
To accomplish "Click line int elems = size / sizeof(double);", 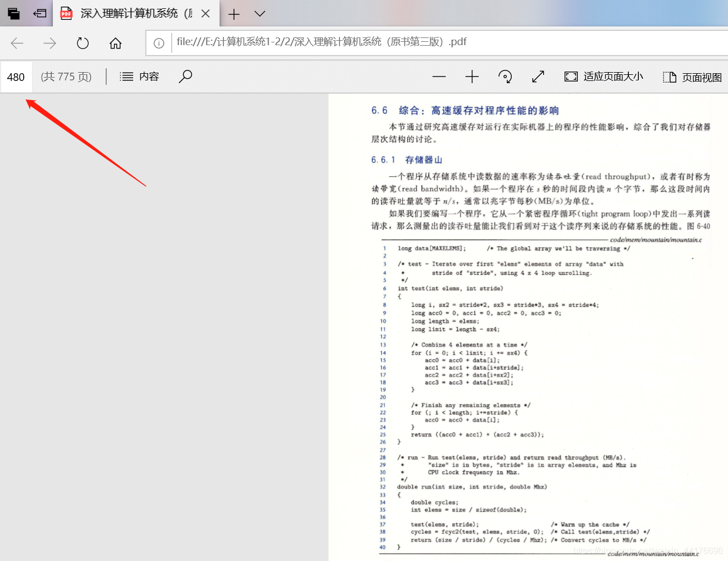I will [x=468, y=510].
